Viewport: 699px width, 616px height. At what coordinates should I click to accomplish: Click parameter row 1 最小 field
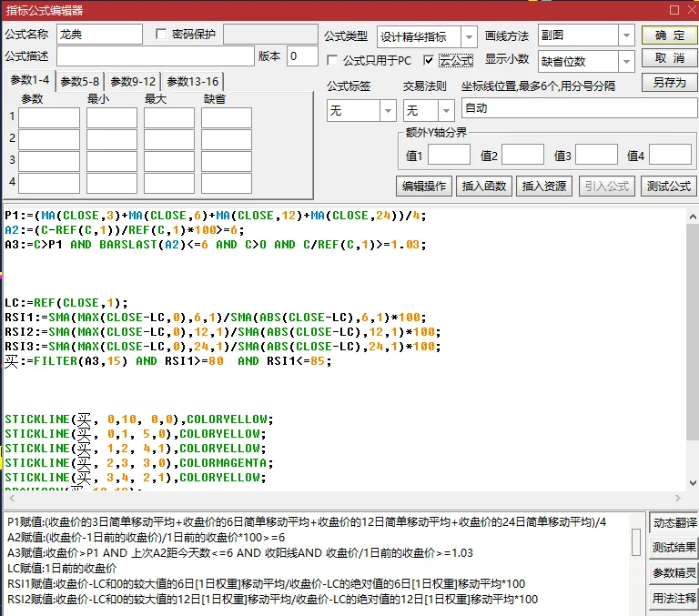(111, 117)
